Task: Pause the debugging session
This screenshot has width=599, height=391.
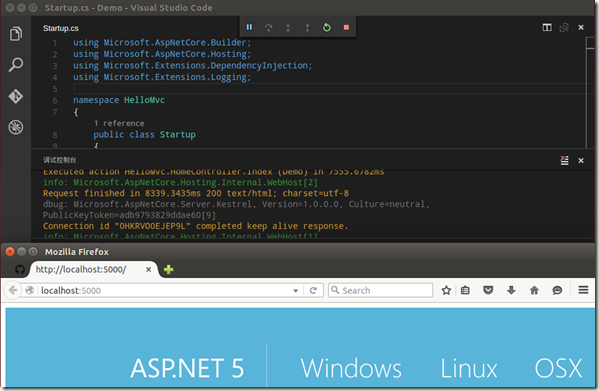Action: pos(249,27)
